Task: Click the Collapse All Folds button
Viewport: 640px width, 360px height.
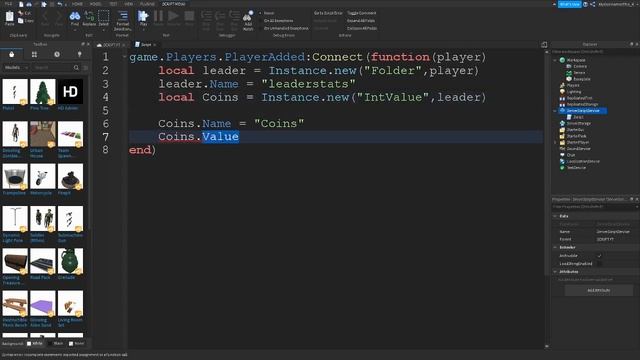Action: 362,28
